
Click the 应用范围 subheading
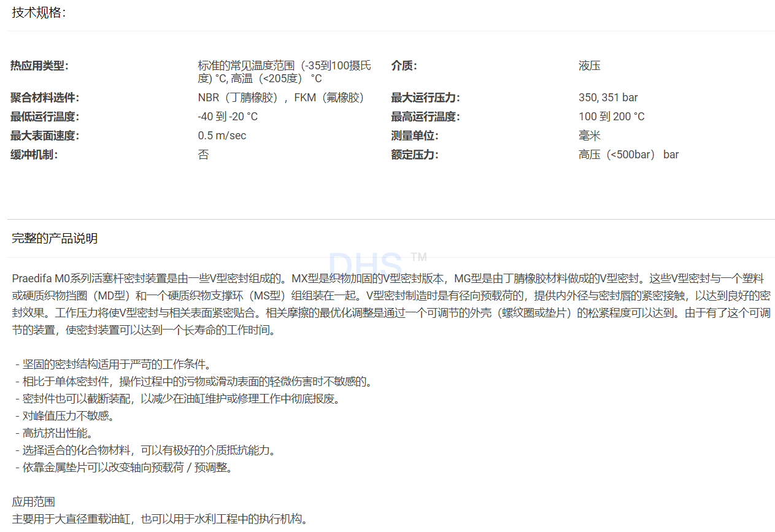point(33,502)
